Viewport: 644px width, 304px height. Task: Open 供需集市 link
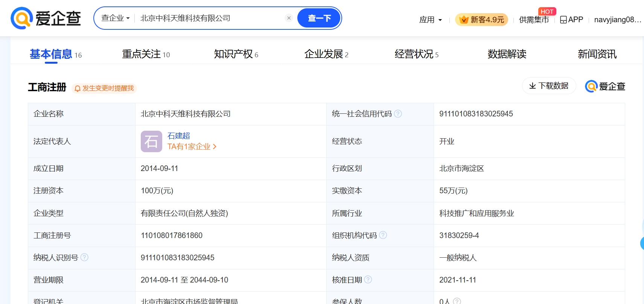534,20
